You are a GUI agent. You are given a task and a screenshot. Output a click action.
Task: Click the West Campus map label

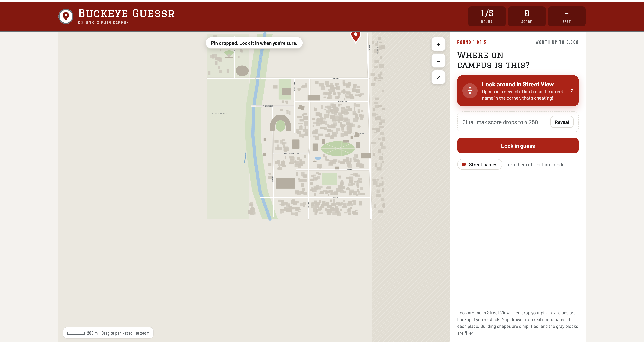pos(219,114)
